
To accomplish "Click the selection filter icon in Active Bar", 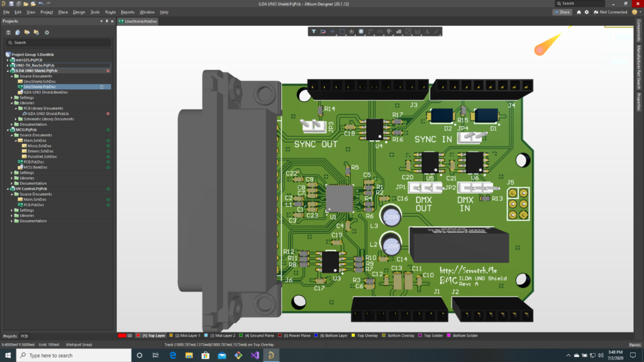I will (x=313, y=31).
